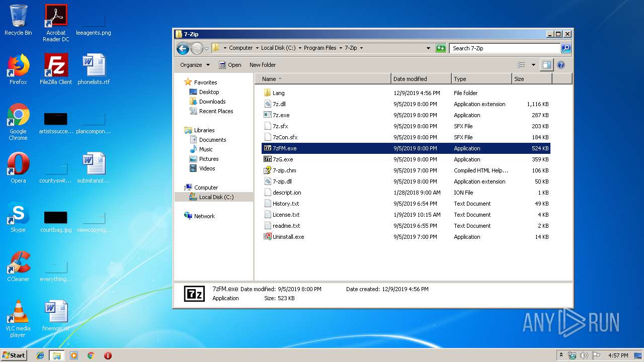Click the Forward navigation arrow in Explorer
The height and width of the screenshot is (362, 644).
click(x=197, y=48)
